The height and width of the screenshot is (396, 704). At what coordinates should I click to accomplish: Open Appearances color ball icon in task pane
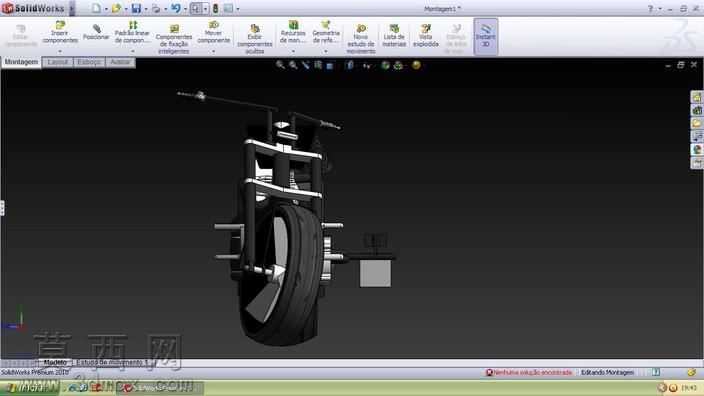[697, 150]
